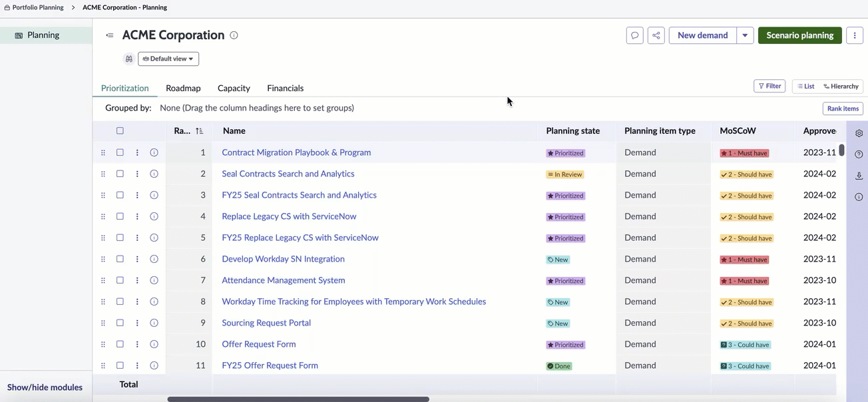Click the In Review planning state badge

tap(565, 174)
